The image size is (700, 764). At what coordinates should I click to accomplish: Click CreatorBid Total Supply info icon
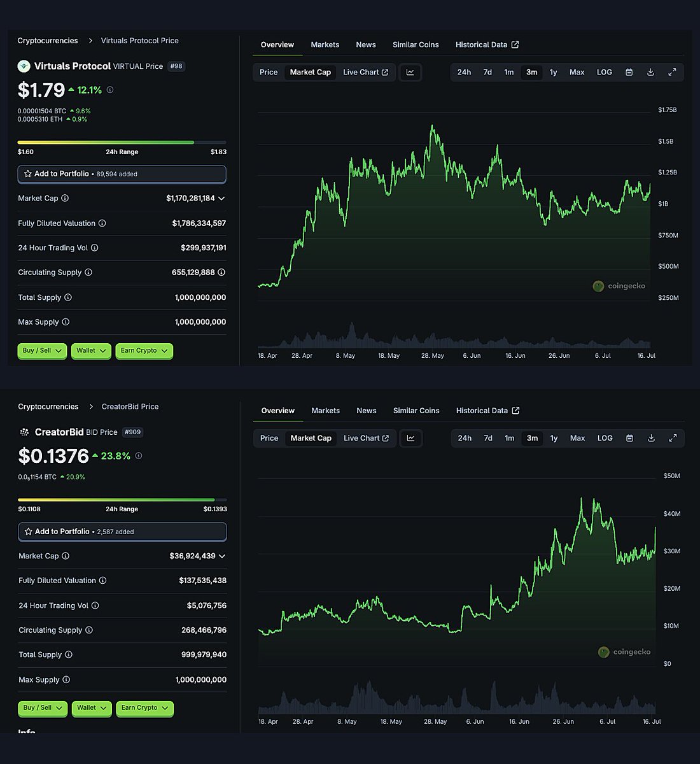pyautogui.click(x=69, y=654)
